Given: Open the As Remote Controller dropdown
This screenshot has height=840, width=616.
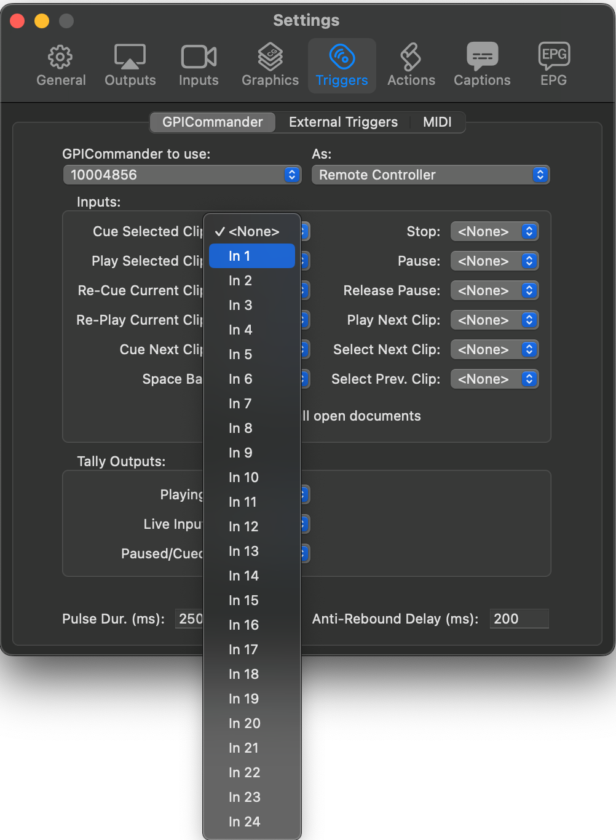Looking at the screenshot, I should [x=430, y=175].
